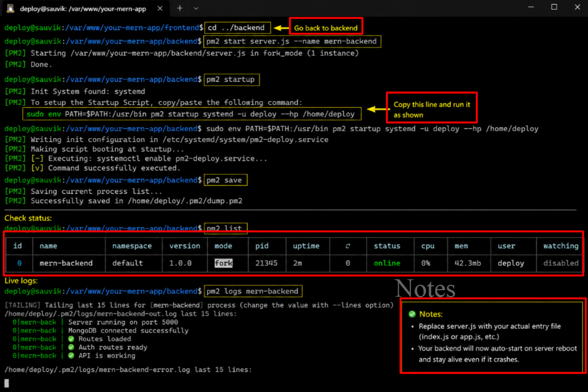Click the 'pid' column header
Screen dimensions: 588x392
pos(262,246)
